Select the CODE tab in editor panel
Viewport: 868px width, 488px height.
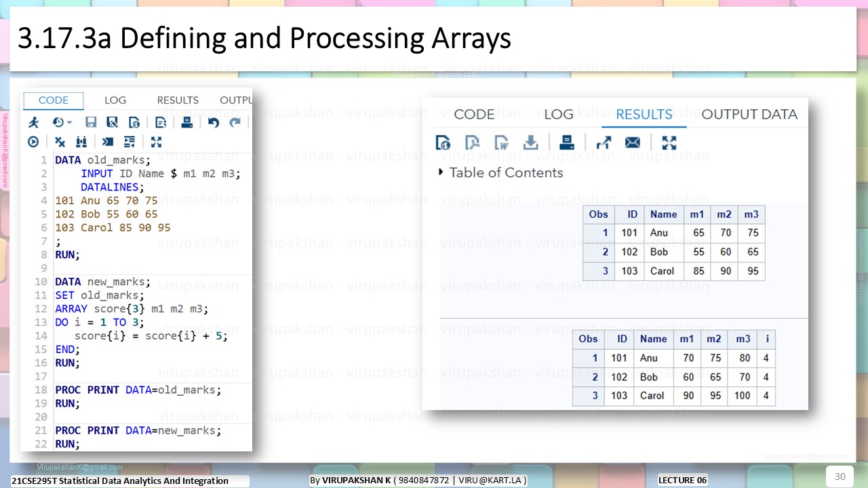pos(54,100)
